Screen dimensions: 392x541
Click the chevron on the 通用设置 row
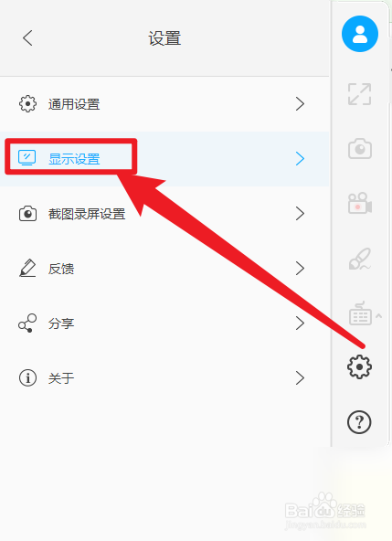coord(301,104)
